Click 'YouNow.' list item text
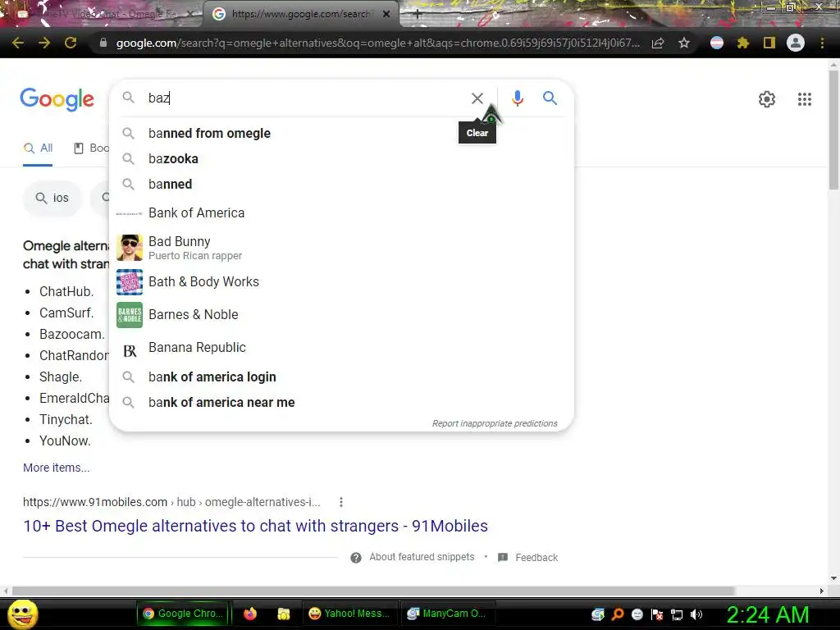This screenshot has height=630, width=840. (65, 441)
